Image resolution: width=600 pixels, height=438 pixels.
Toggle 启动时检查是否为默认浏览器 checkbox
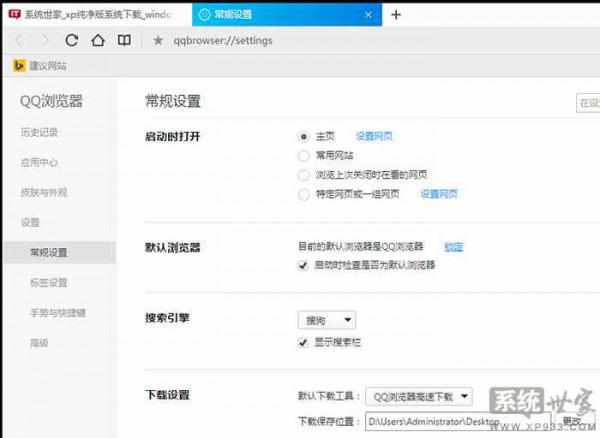click(303, 265)
